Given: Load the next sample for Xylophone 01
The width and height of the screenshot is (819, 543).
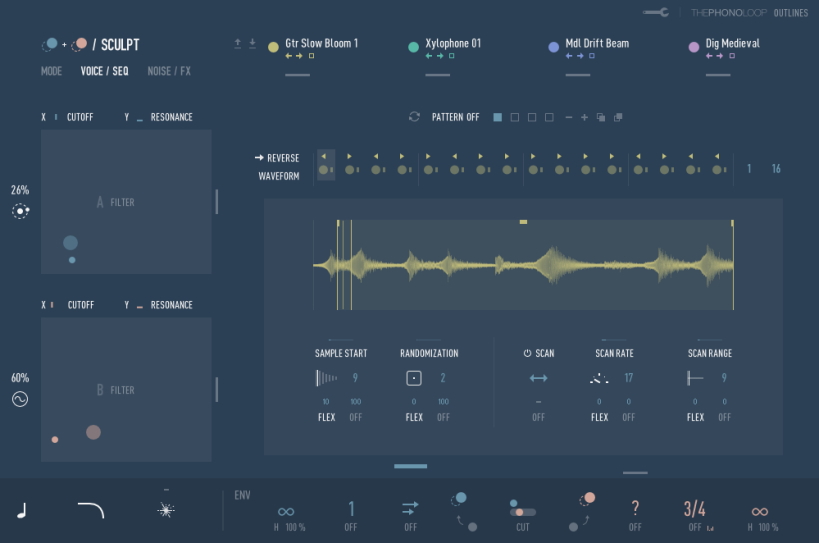Looking at the screenshot, I should click(x=440, y=56).
